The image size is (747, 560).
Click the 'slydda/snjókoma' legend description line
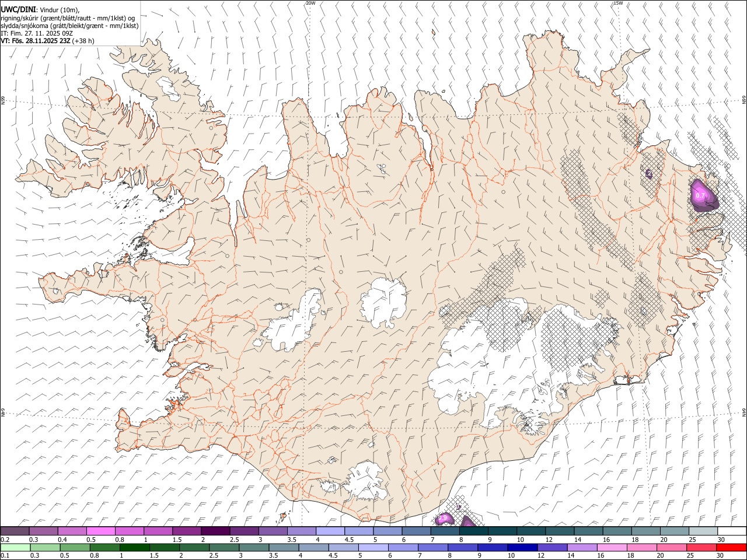pyautogui.click(x=69, y=26)
